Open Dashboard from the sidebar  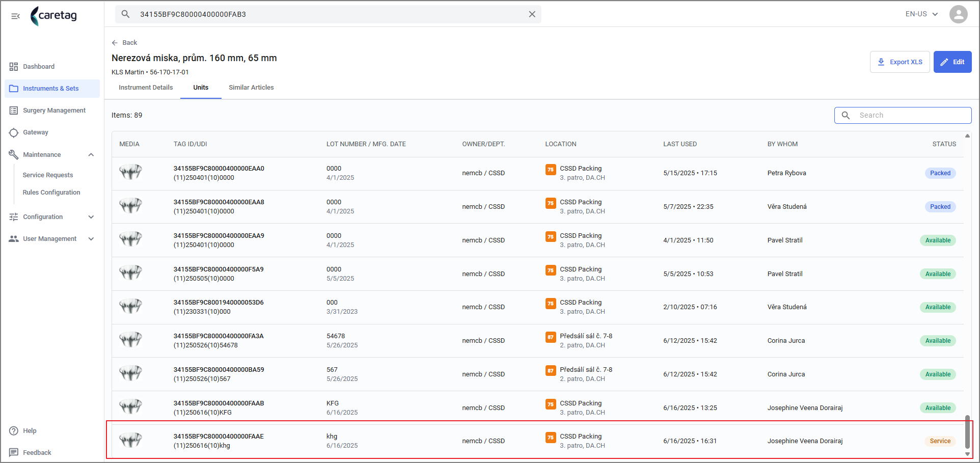(52, 67)
